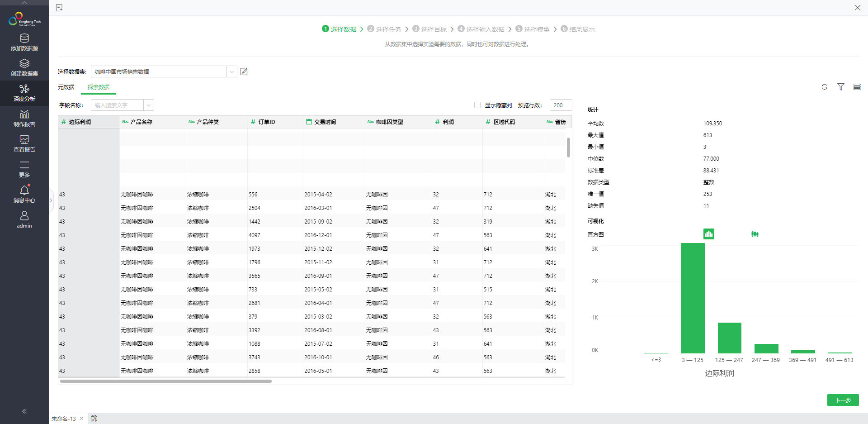
Task: Click the 预览行数 input showing 200
Action: point(561,105)
